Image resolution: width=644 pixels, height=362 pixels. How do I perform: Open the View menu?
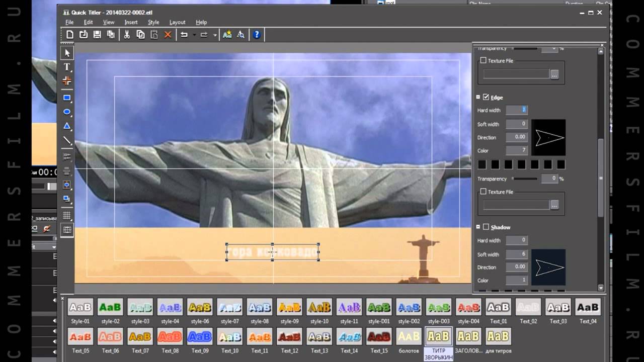pyautogui.click(x=109, y=22)
